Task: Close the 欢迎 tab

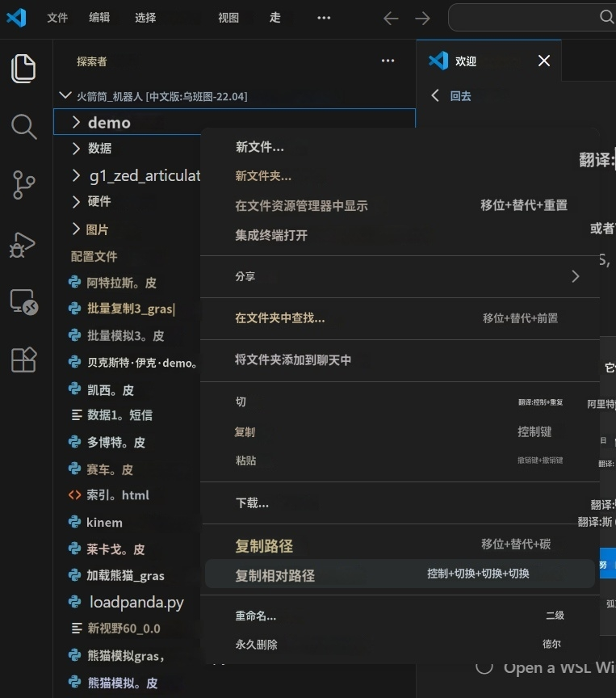Action: click(x=544, y=61)
